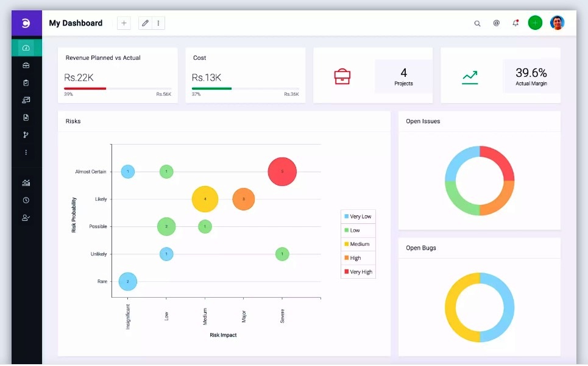Open the bar chart reports sidebar icon
The width and height of the screenshot is (588, 366).
[26, 182]
